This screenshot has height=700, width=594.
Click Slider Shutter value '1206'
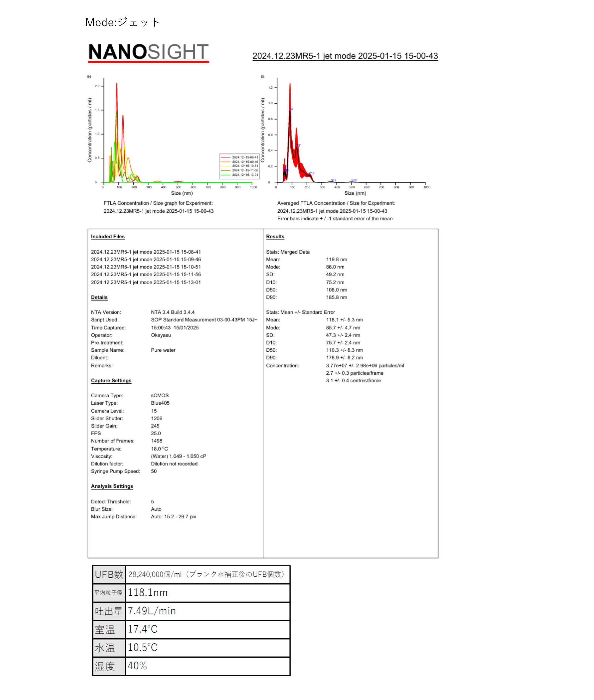coord(157,418)
